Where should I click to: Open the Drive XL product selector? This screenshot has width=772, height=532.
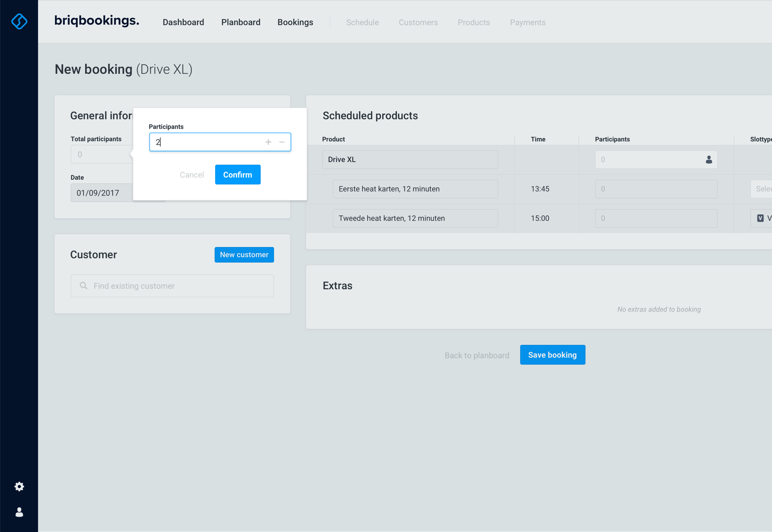click(410, 160)
